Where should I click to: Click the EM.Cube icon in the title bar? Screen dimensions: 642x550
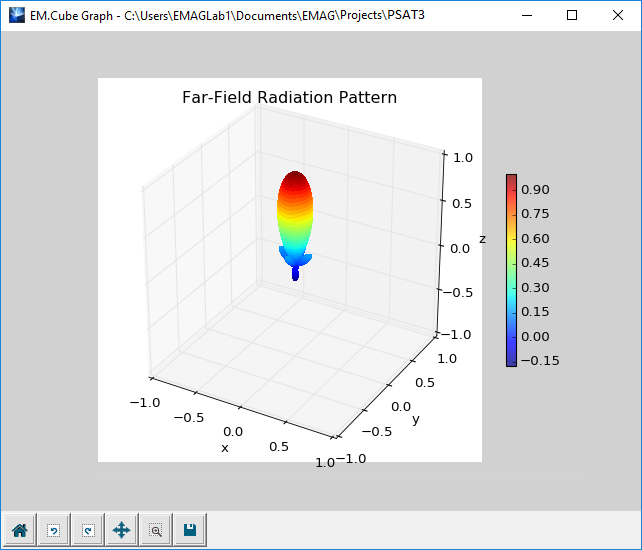click(x=16, y=15)
